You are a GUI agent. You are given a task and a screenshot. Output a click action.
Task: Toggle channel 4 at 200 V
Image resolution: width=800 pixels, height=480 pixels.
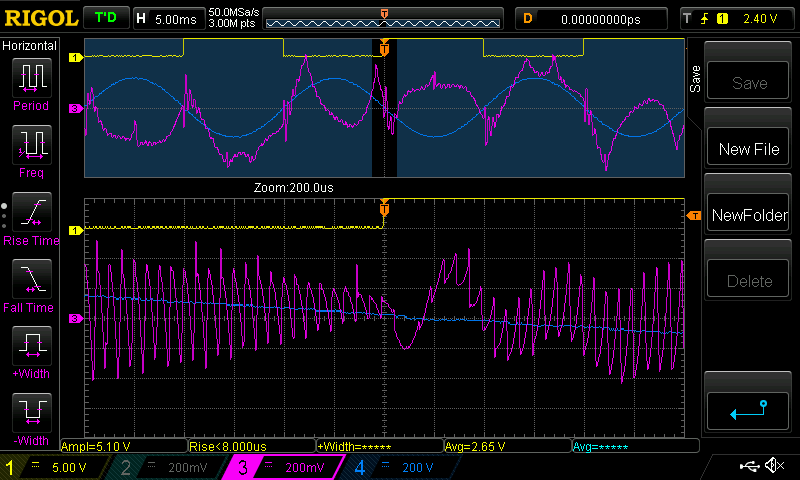(x=400, y=467)
